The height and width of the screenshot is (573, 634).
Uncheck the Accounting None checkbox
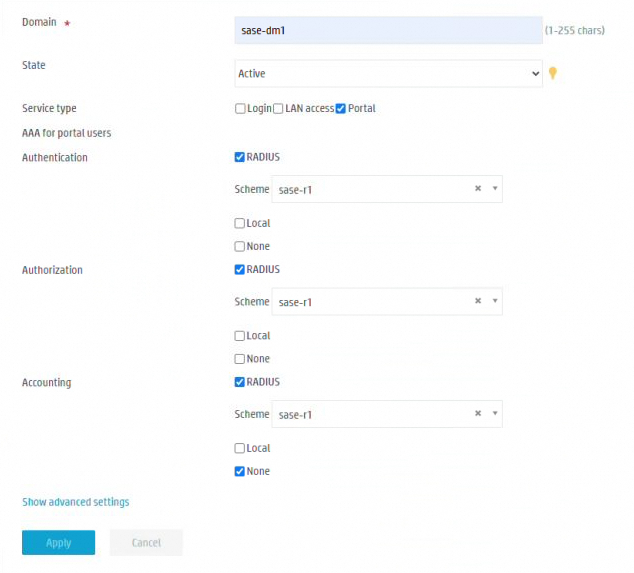click(239, 471)
